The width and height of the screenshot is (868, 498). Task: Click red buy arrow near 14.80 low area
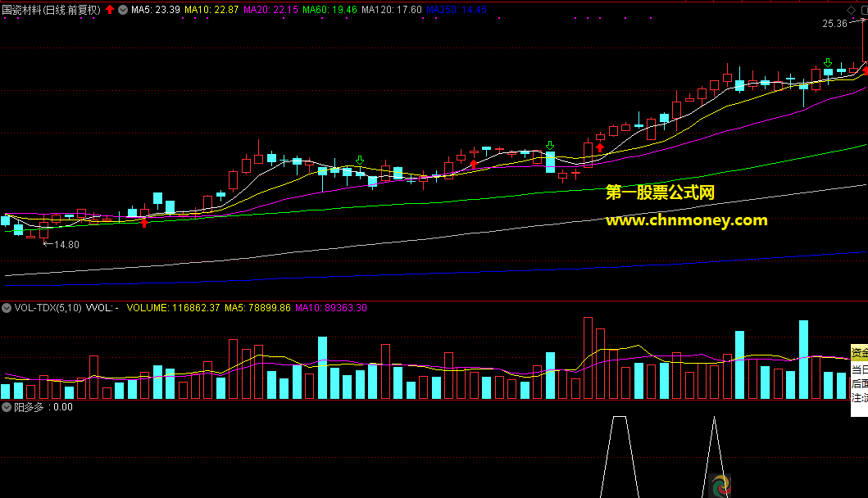pos(144,223)
